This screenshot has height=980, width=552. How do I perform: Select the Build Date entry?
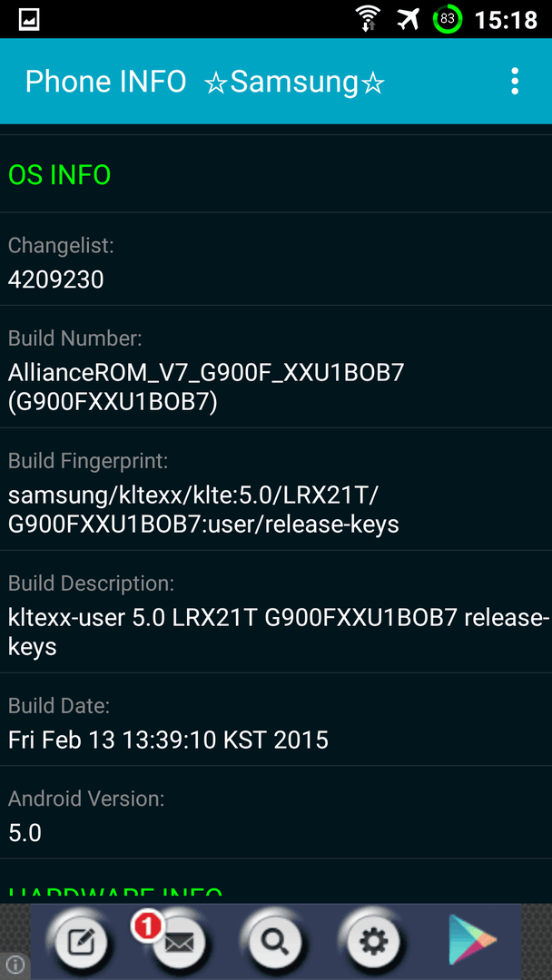coord(276,720)
